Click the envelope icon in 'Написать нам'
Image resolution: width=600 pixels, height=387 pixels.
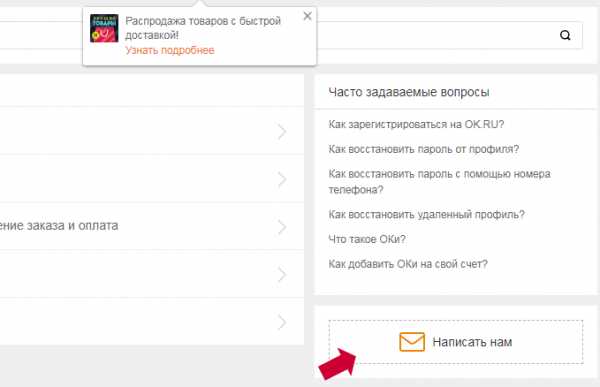[x=412, y=342]
